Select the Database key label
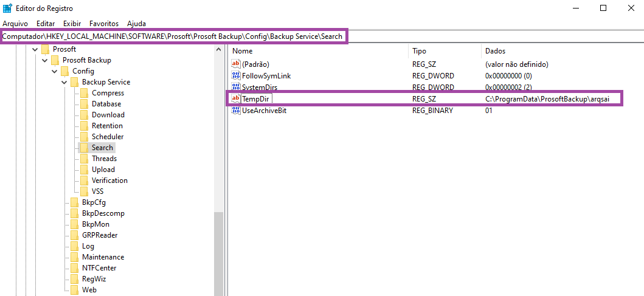 pos(106,104)
